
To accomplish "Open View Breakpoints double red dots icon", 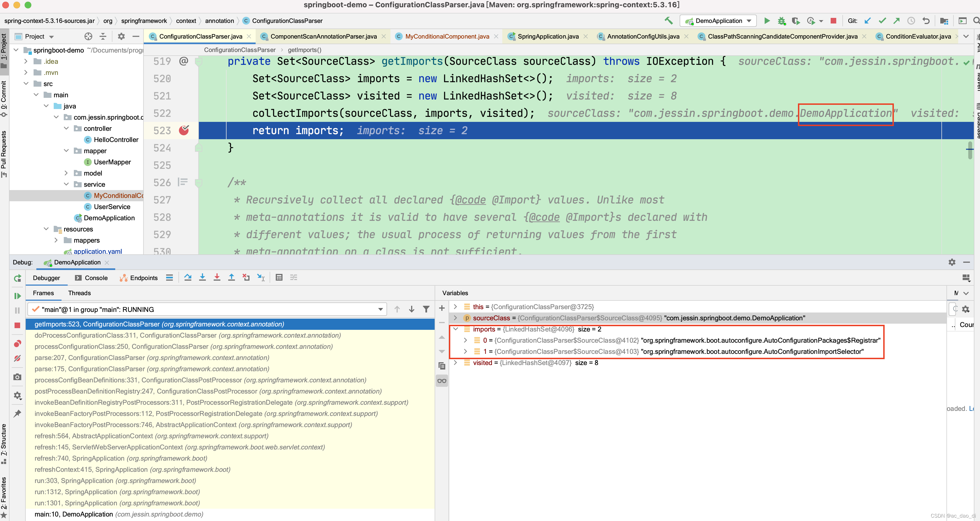I will tap(18, 344).
